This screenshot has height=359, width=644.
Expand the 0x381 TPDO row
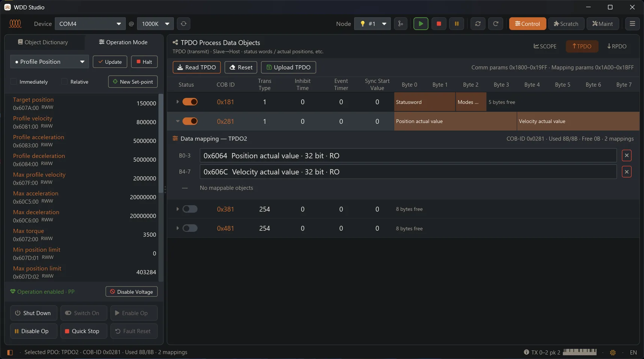pos(178,209)
